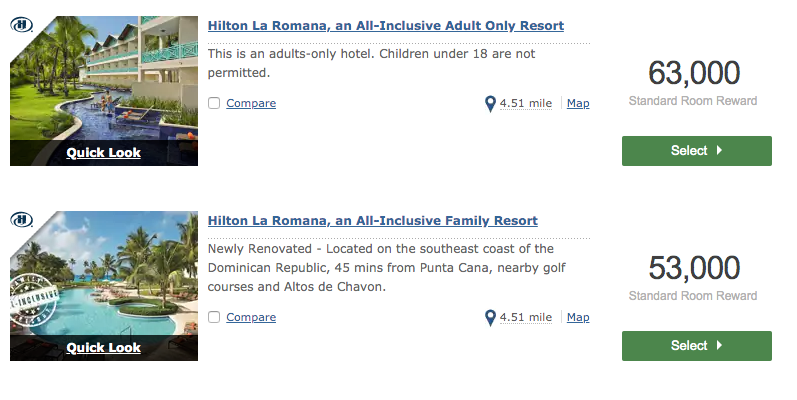Select the 53,000 point Family Resort room
Viewport: 797px width, 400px height.
coord(696,346)
